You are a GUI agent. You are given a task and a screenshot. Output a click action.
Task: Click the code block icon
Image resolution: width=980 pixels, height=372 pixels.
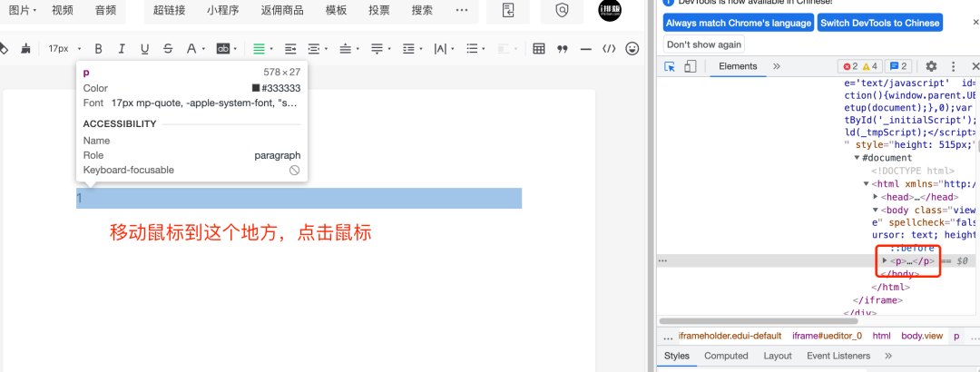(x=609, y=48)
